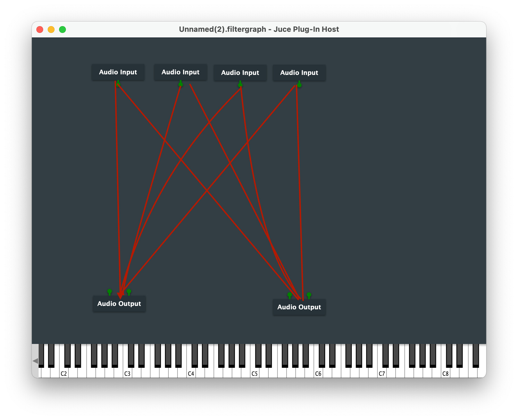Click the left input pin of the right Audio Output
This screenshot has width=518, height=420.
tap(290, 295)
